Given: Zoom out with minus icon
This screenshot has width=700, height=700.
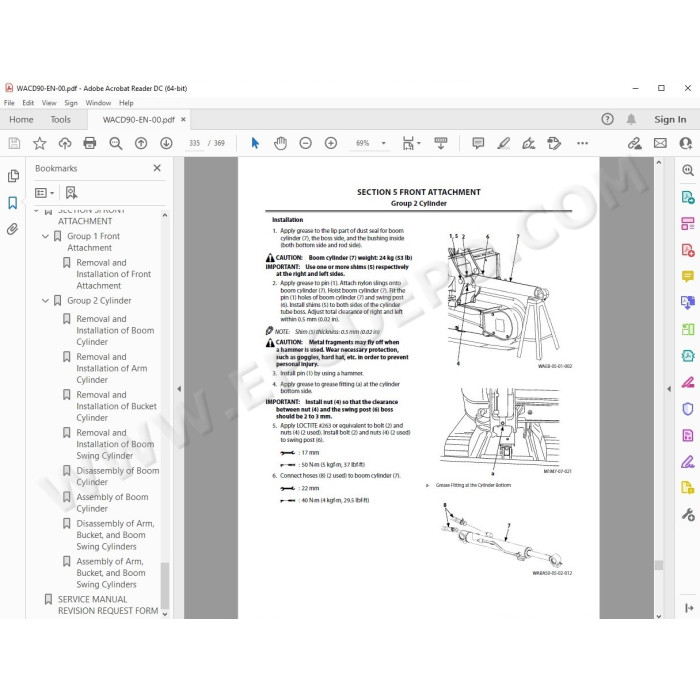Looking at the screenshot, I should [x=305, y=143].
